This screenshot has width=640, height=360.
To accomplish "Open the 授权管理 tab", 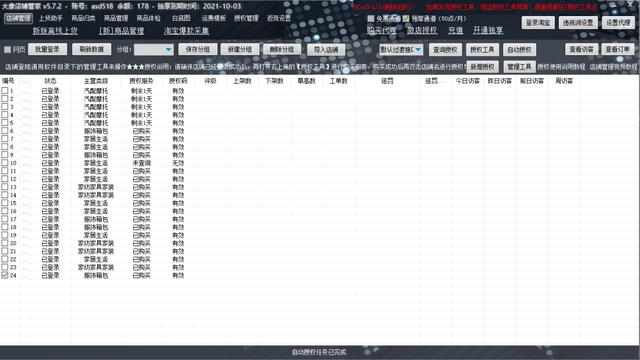I will pos(246,18).
